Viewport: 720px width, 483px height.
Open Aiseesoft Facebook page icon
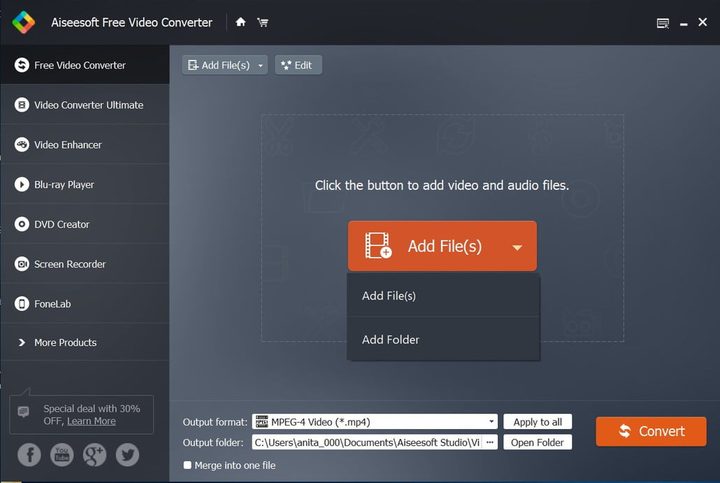pyautogui.click(x=29, y=455)
